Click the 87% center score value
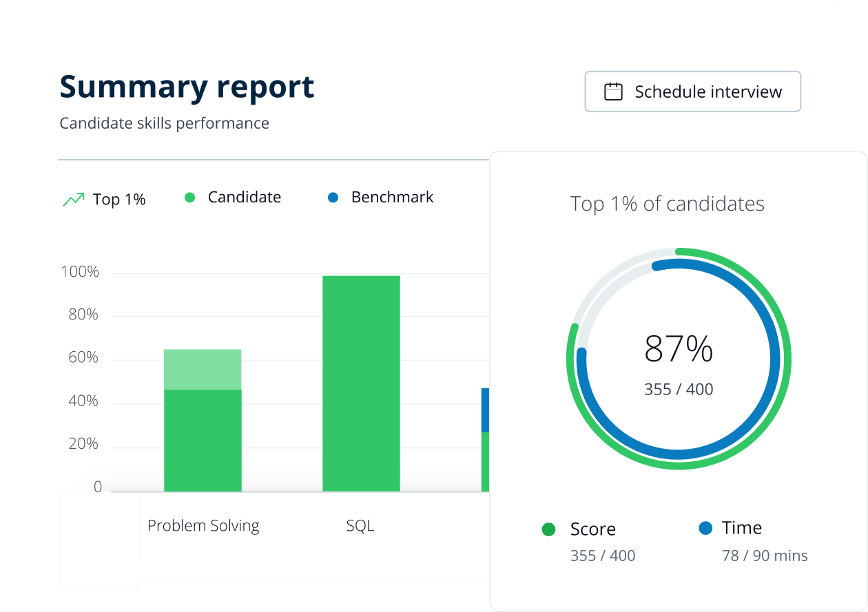Image resolution: width=868 pixels, height=612 pixels. click(679, 349)
